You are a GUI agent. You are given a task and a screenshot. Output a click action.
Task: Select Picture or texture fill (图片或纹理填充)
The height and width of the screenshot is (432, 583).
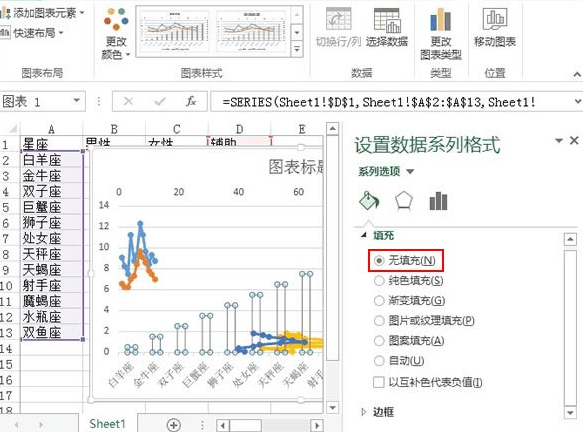(x=379, y=320)
